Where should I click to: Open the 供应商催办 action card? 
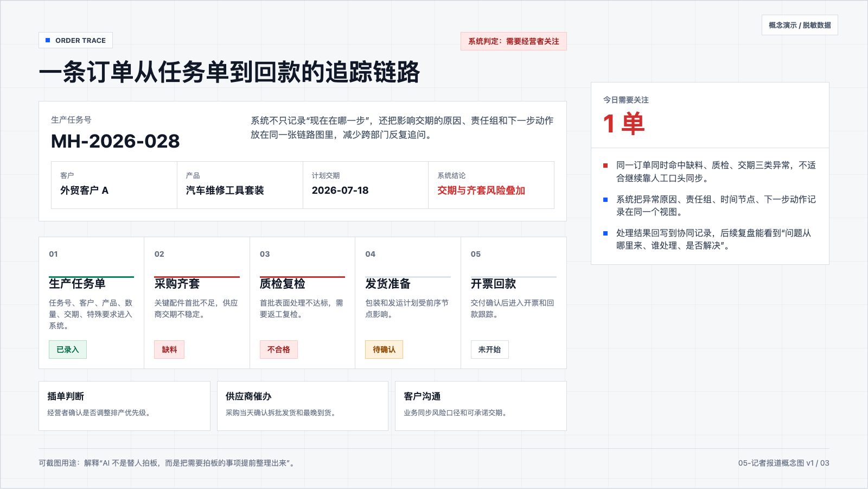(303, 406)
